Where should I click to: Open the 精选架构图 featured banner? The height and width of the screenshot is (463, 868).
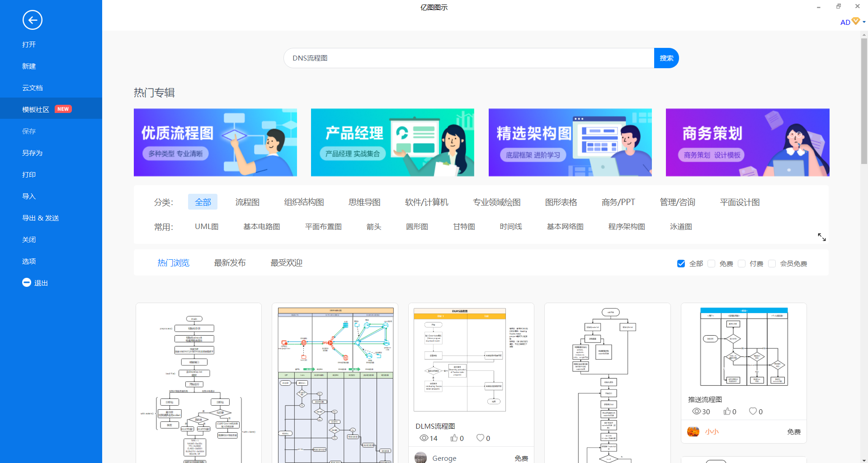coord(570,142)
